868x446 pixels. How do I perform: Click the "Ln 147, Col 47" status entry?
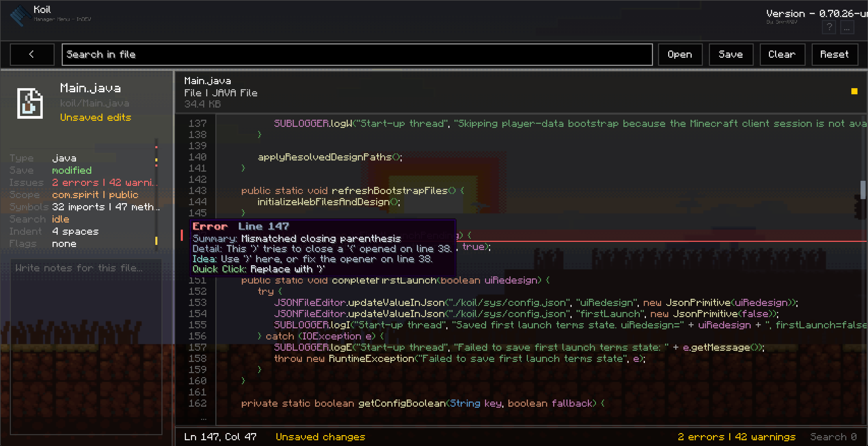[220, 437]
